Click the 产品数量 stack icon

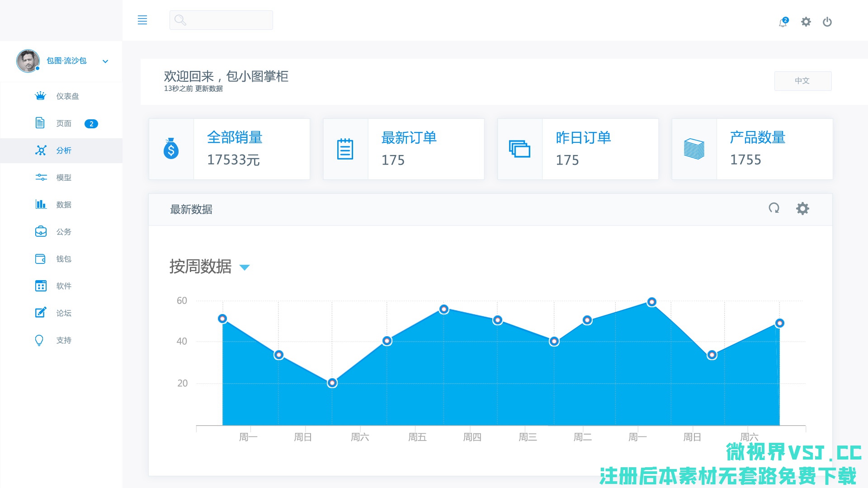coord(694,149)
